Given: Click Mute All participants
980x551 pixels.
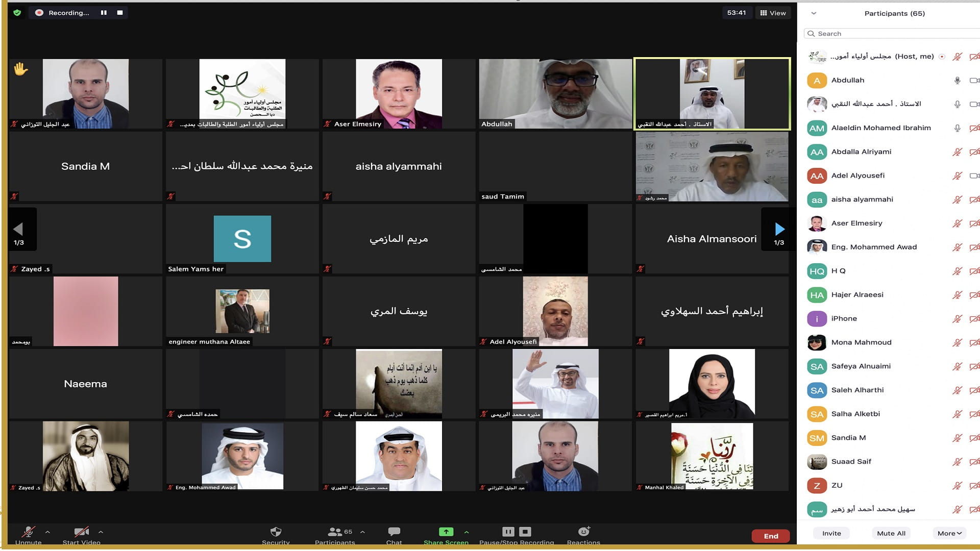Looking at the screenshot, I should 891,533.
